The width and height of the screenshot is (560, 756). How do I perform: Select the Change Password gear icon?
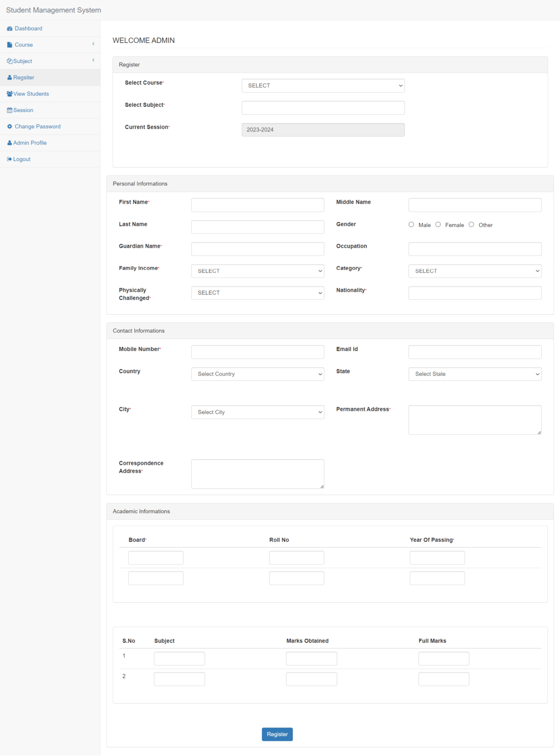click(9, 126)
